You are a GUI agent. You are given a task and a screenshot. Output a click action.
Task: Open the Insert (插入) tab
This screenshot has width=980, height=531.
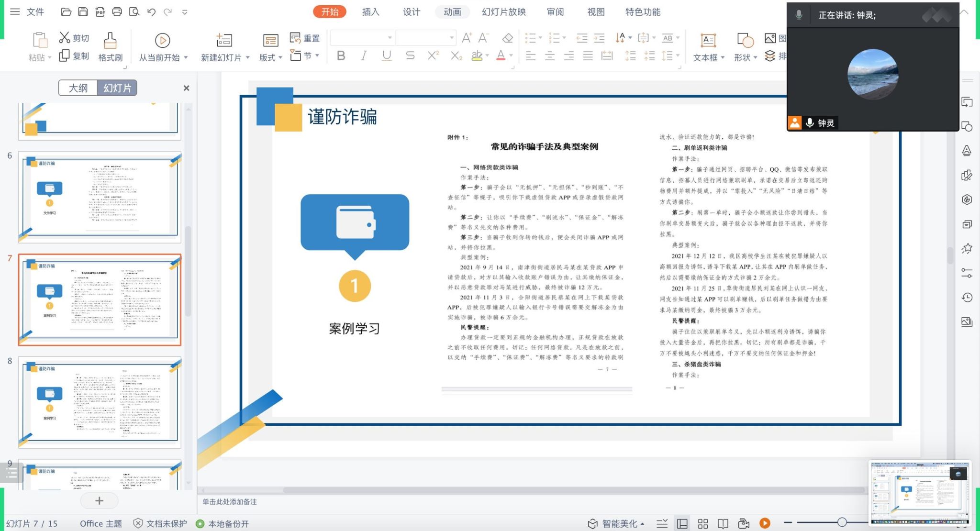click(370, 12)
